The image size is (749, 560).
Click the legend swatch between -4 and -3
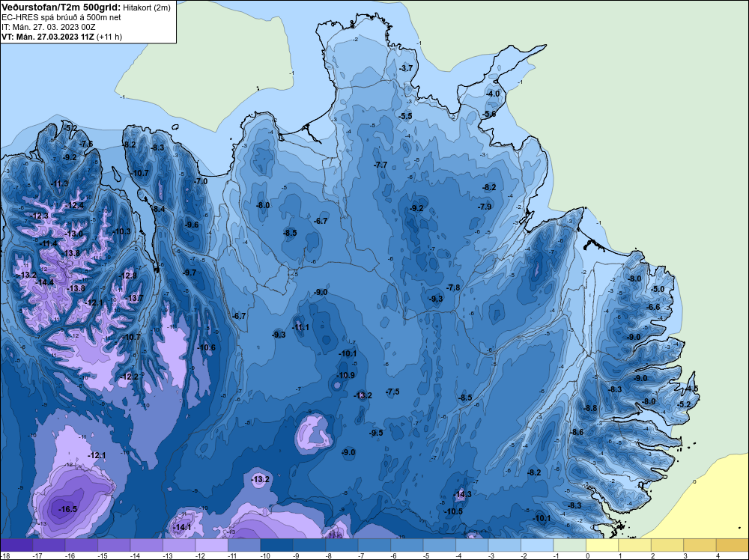[472, 545]
